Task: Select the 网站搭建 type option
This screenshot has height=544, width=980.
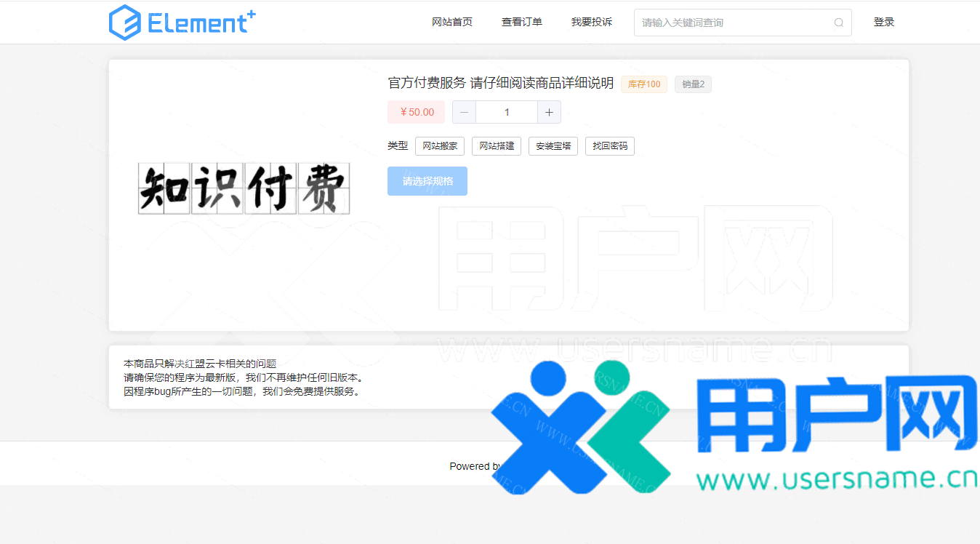Action: (497, 146)
